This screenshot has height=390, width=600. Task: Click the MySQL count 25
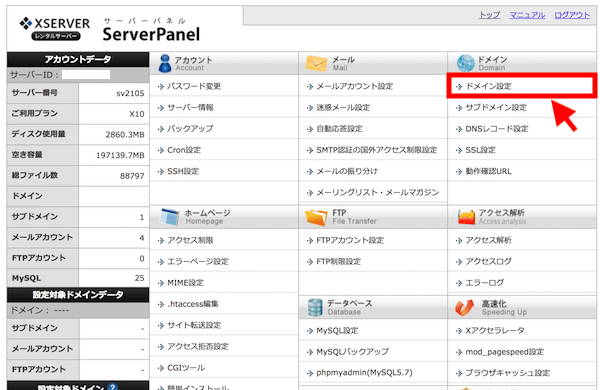tap(139, 278)
